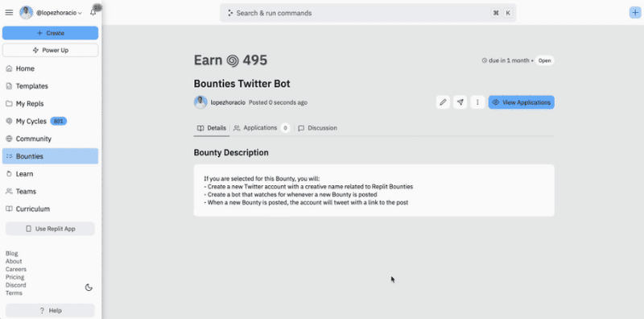Click the lopezhoracio author avatar on the bounty
Image resolution: width=644 pixels, height=319 pixels.
tap(200, 102)
